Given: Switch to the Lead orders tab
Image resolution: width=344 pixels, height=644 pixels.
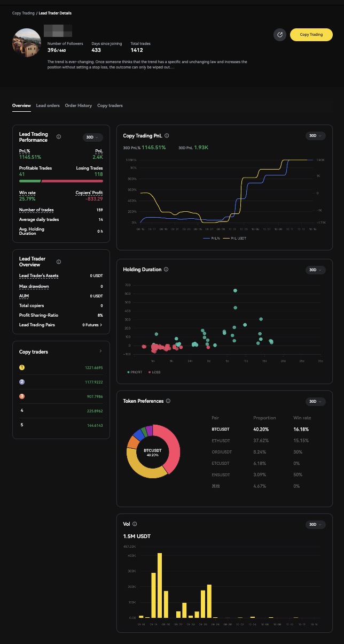Looking at the screenshot, I should pos(48,106).
